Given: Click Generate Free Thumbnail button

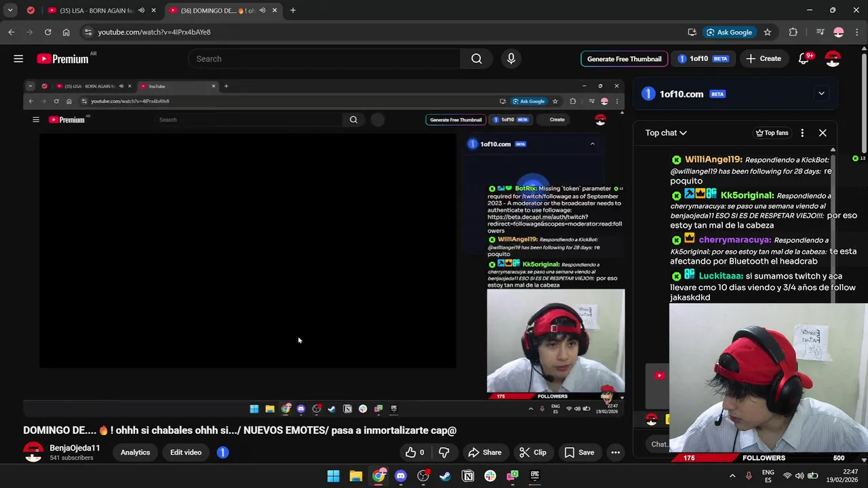Looking at the screenshot, I should pyautogui.click(x=624, y=59).
